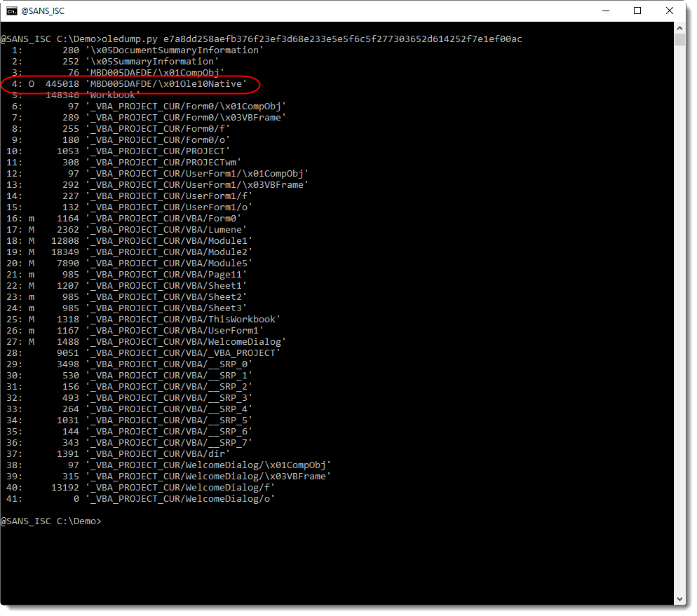Click '_VBA_PROJECT_CUR/VBA/UserForm1' line
697x616 pixels.
click(135, 331)
